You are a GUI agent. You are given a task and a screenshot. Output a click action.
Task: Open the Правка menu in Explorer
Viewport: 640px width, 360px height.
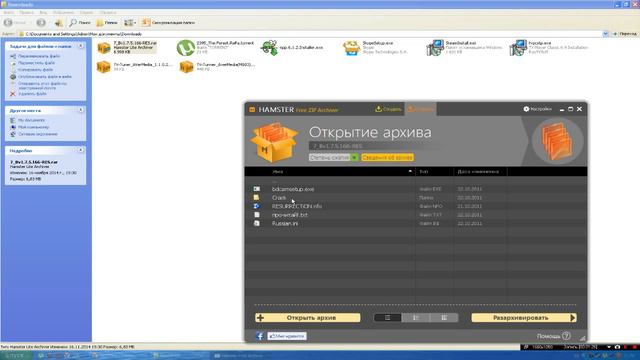click(x=27, y=13)
